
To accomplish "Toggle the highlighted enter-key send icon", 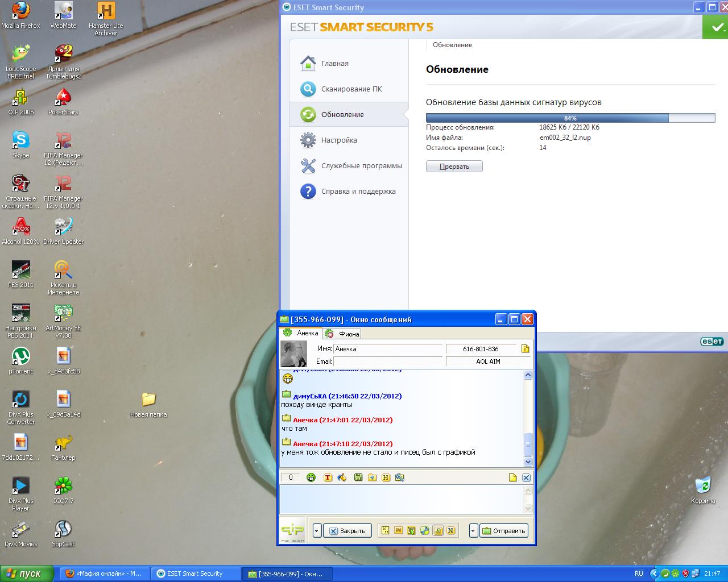I will [x=438, y=530].
